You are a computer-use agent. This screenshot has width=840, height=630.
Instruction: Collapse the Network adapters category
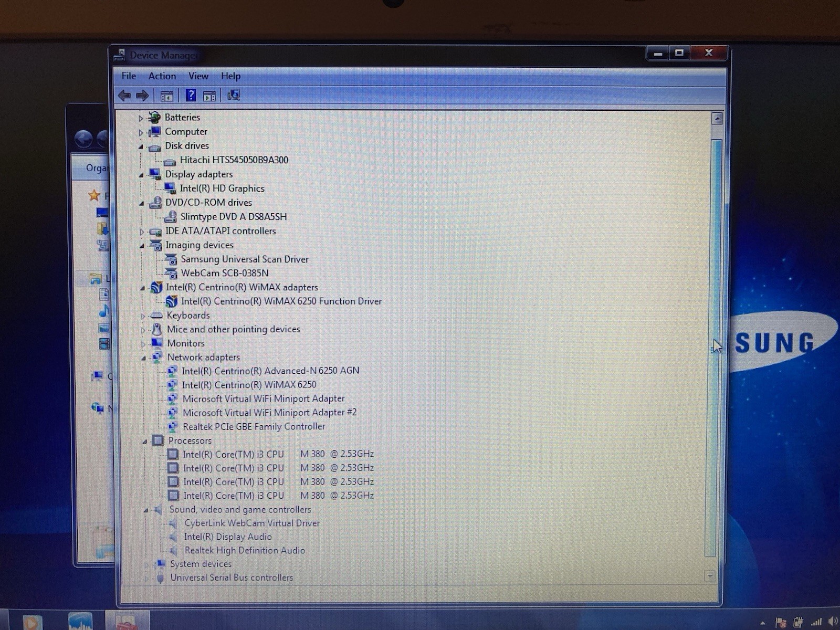[143, 358]
